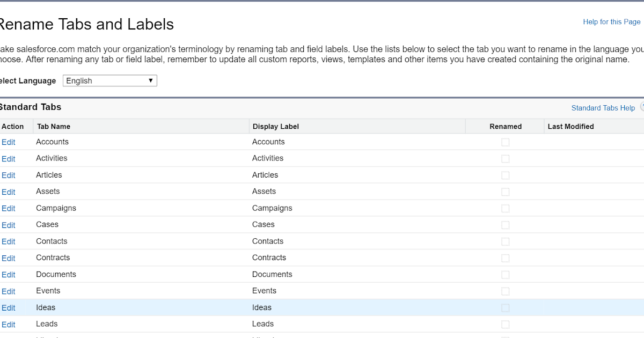Edit the Campaigns tab
This screenshot has height=338, width=644.
[x=8, y=208]
